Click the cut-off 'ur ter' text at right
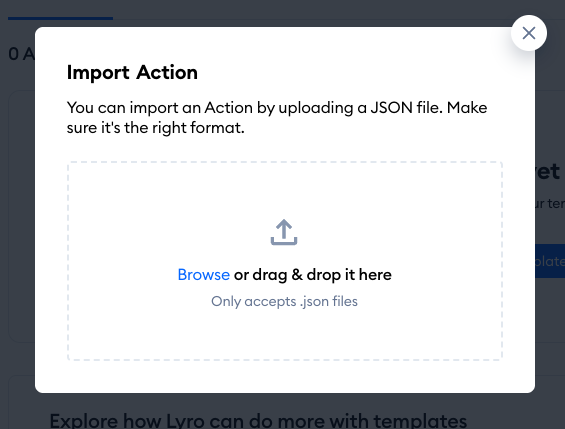 550,204
